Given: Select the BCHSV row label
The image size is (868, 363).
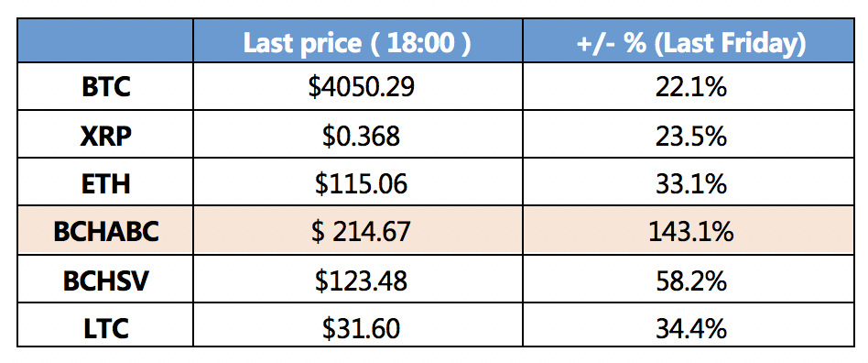Looking at the screenshot, I should [105, 279].
